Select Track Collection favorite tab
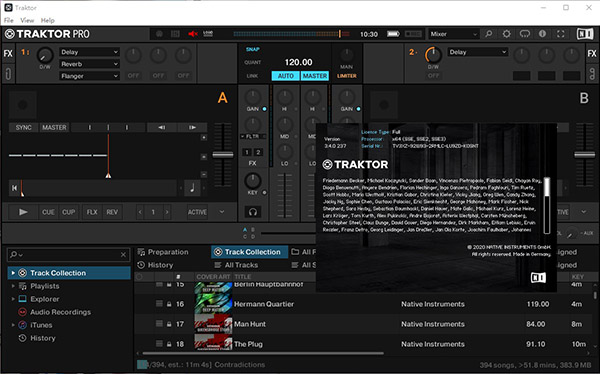Viewport: 600px width, 374px height. [x=249, y=252]
